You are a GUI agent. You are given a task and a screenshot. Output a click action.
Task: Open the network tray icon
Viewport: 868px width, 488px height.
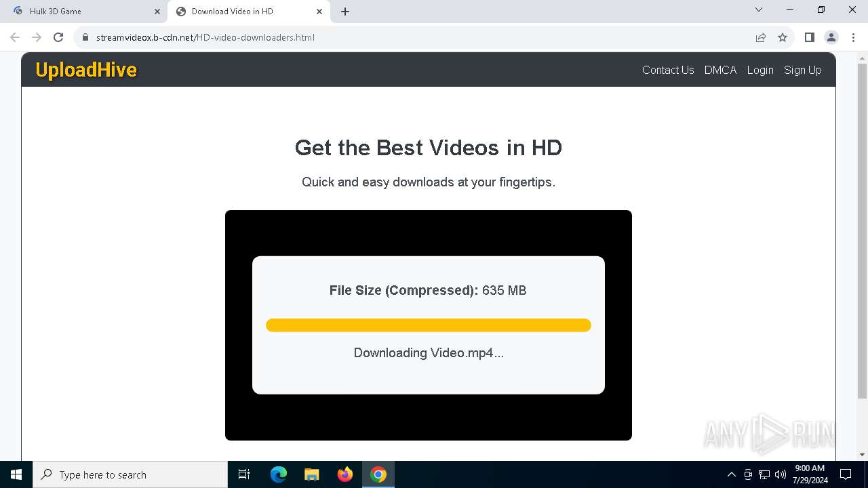764,474
